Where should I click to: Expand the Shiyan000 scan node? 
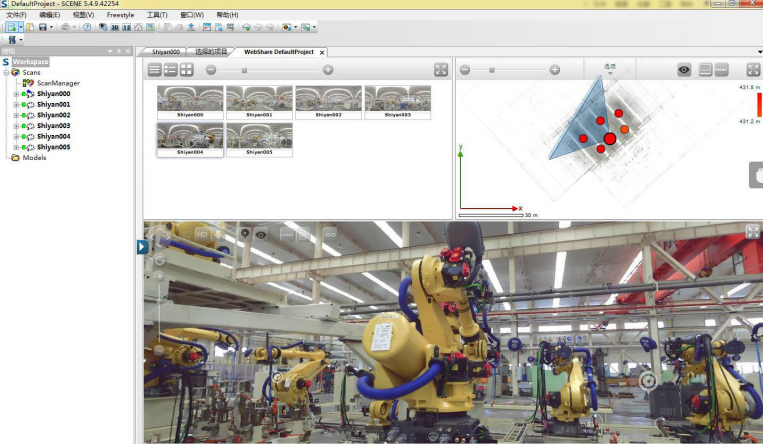coord(16,94)
